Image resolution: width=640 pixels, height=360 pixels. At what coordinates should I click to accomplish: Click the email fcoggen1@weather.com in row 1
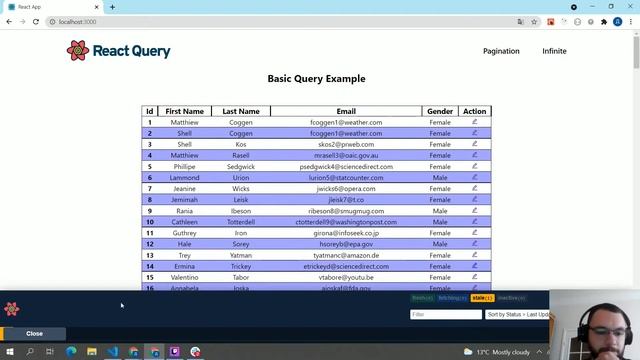pos(346,122)
